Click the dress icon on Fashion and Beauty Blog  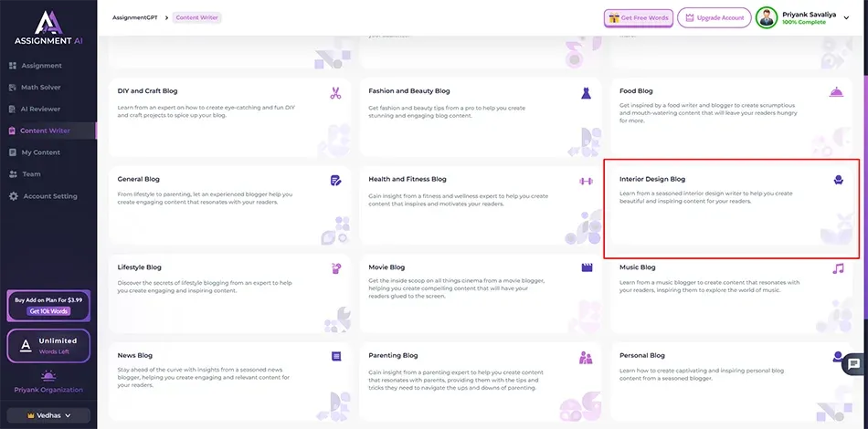(586, 92)
